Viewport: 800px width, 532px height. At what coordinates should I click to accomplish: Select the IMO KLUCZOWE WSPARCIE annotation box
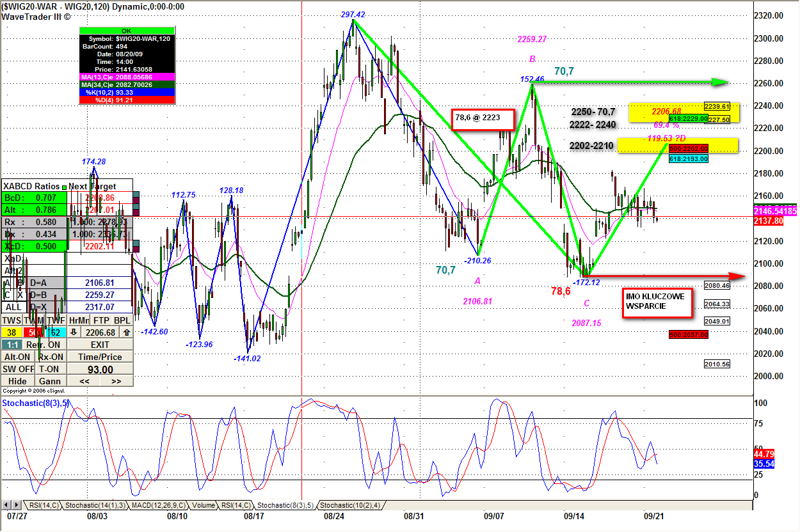point(659,302)
